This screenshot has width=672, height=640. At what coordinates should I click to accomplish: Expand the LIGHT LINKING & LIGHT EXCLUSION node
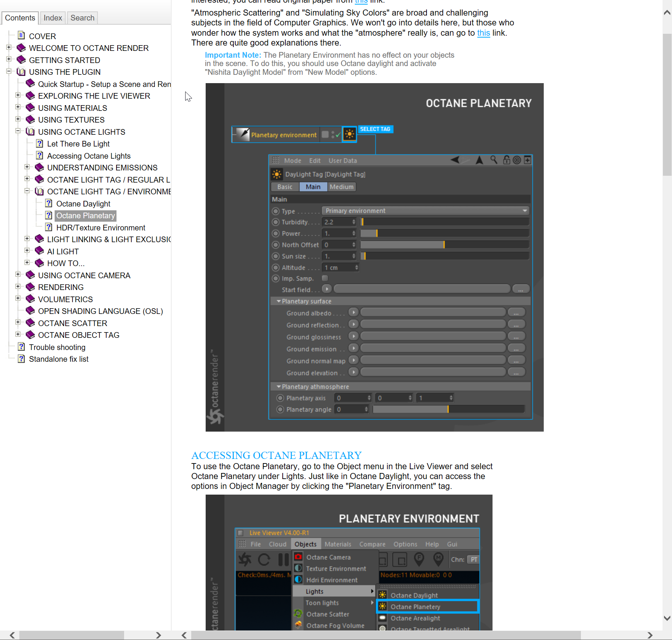27,238
